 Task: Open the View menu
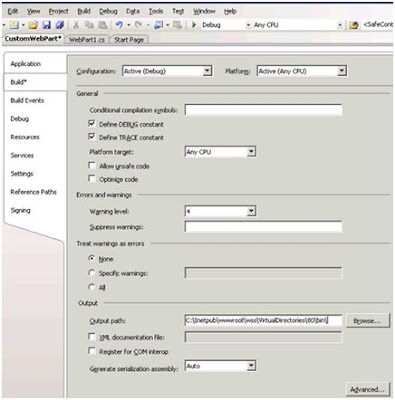(33, 11)
